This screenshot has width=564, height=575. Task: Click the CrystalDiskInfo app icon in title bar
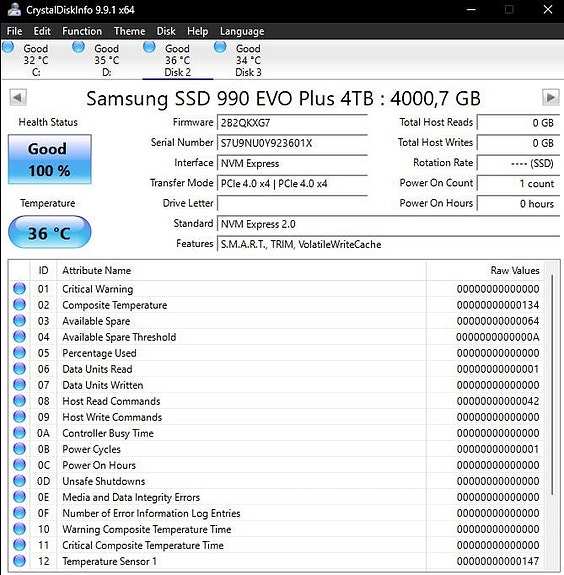[14, 10]
